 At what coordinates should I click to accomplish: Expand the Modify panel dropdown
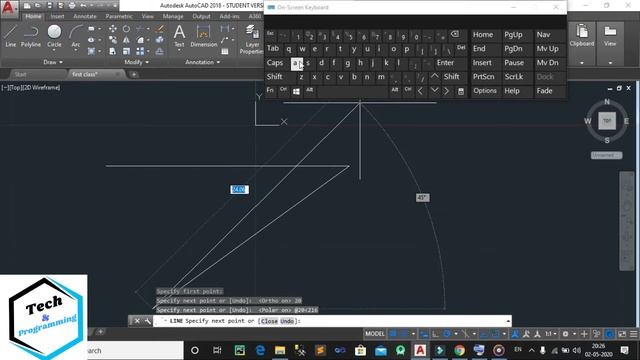137,62
